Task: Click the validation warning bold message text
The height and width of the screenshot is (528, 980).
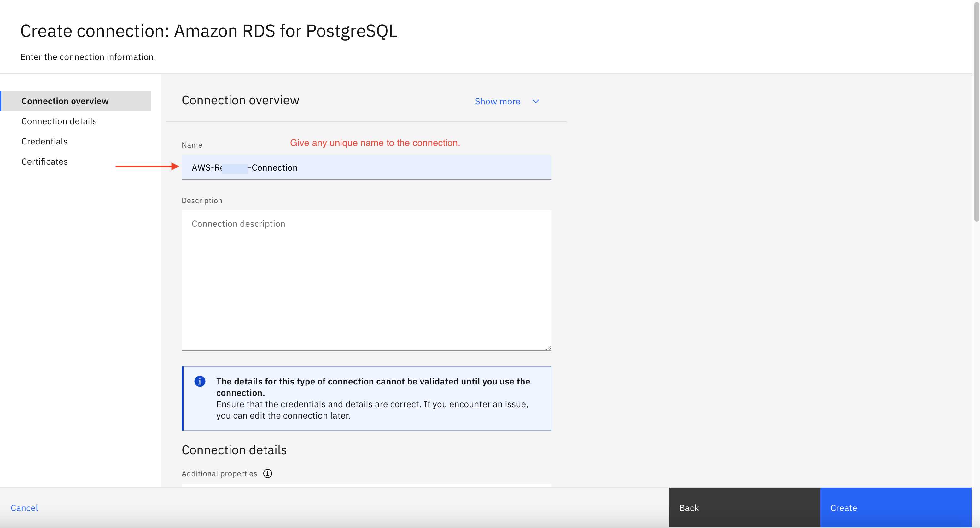Action: coord(373,387)
